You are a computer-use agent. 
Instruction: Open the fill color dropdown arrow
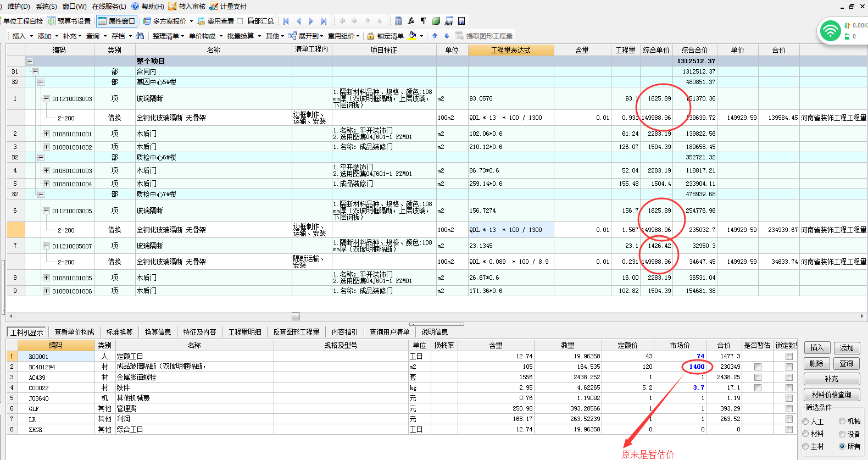421,36
